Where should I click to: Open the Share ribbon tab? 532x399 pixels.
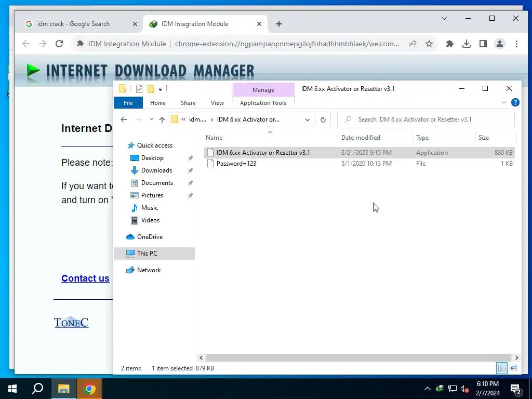coord(188,103)
